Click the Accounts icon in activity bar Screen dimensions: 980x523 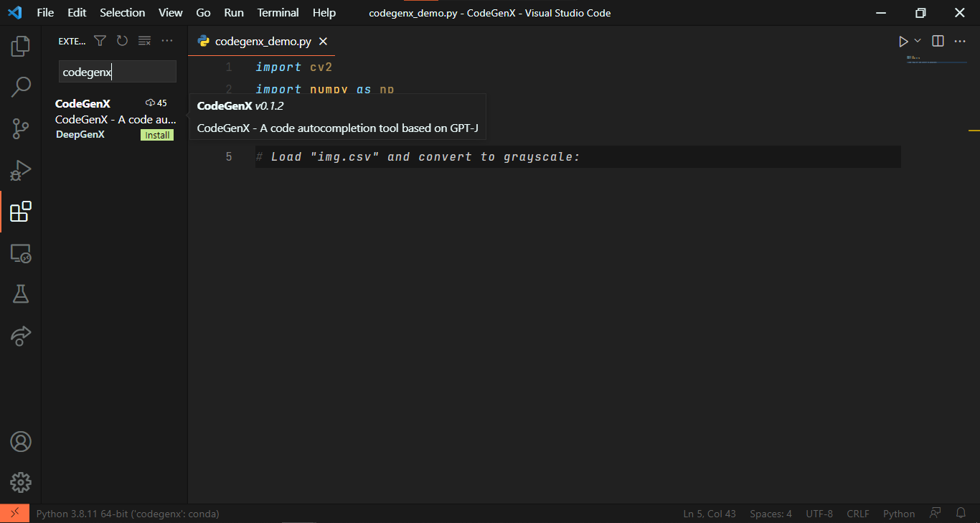click(x=21, y=441)
